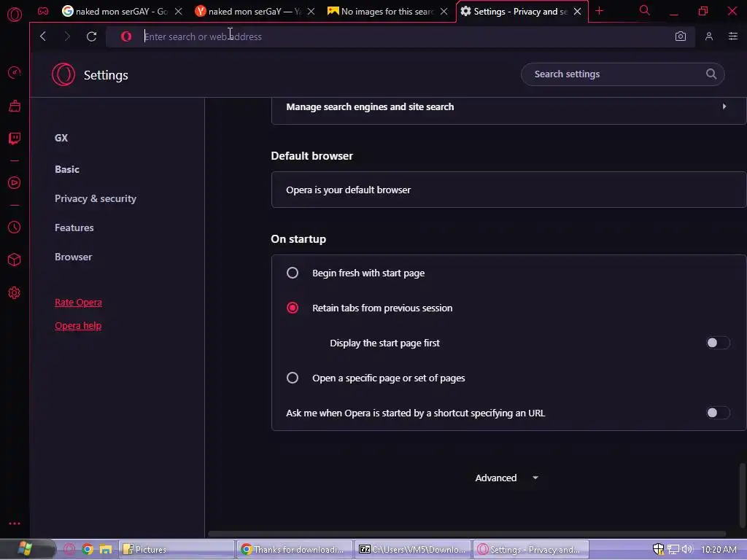Close the Yandex search tab
The width and height of the screenshot is (747, 560).
pos(311,11)
